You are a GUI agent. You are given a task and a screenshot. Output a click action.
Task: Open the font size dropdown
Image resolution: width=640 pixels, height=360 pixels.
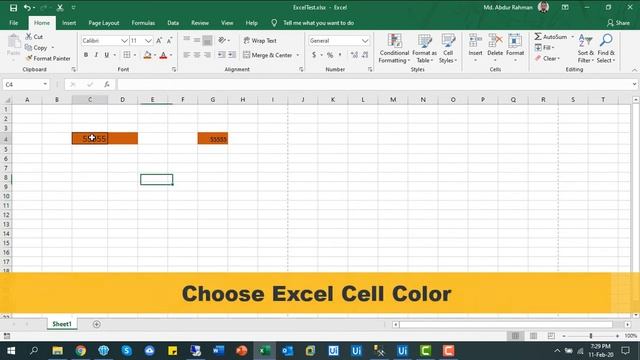click(x=148, y=41)
